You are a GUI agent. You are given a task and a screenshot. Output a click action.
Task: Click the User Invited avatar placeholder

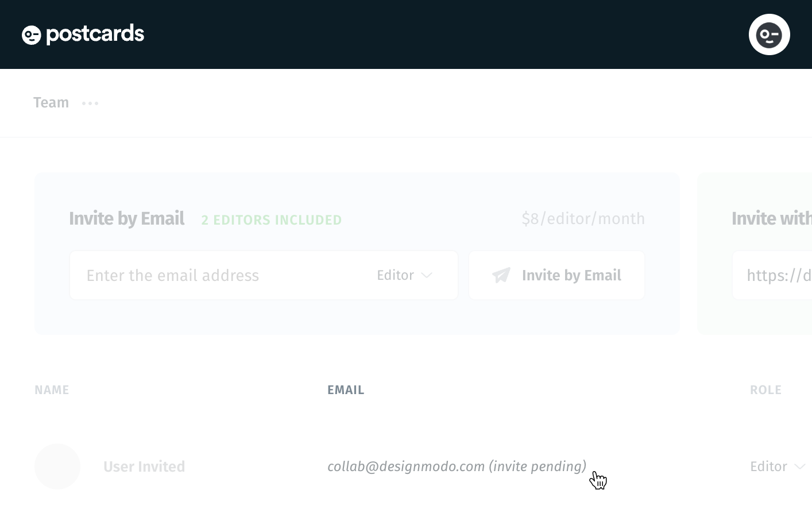click(57, 466)
